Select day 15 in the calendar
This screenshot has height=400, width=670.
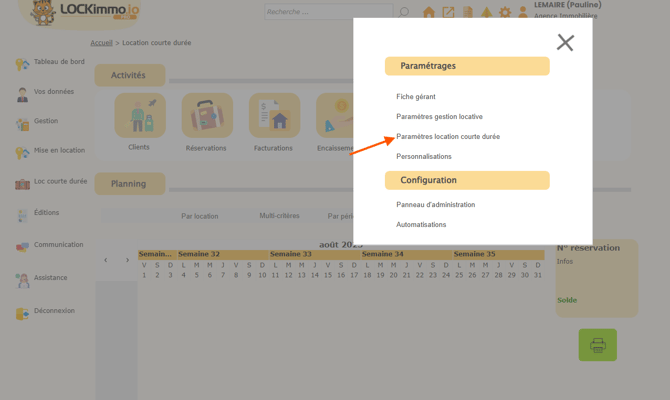pos(328,275)
